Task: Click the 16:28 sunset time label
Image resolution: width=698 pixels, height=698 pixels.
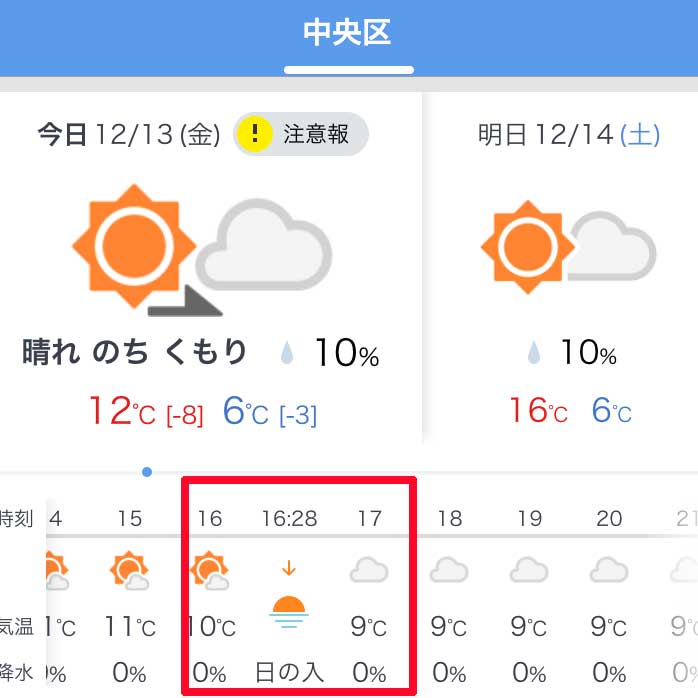Action: click(289, 519)
